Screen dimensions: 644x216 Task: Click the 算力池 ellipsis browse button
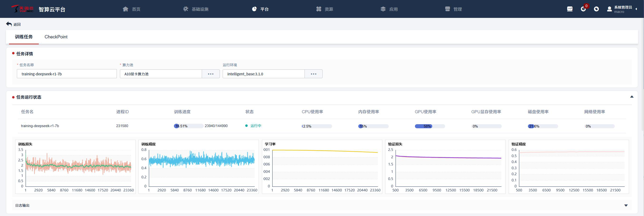click(x=211, y=74)
